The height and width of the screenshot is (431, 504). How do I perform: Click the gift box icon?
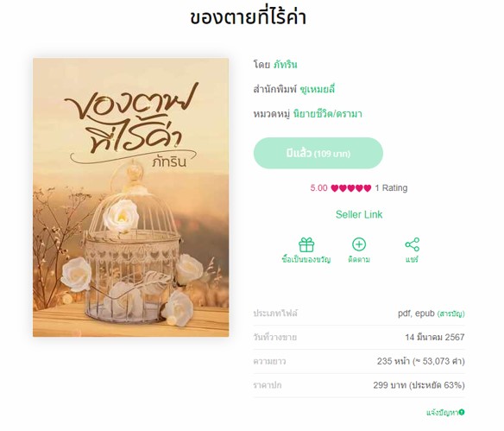coord(306,244)
